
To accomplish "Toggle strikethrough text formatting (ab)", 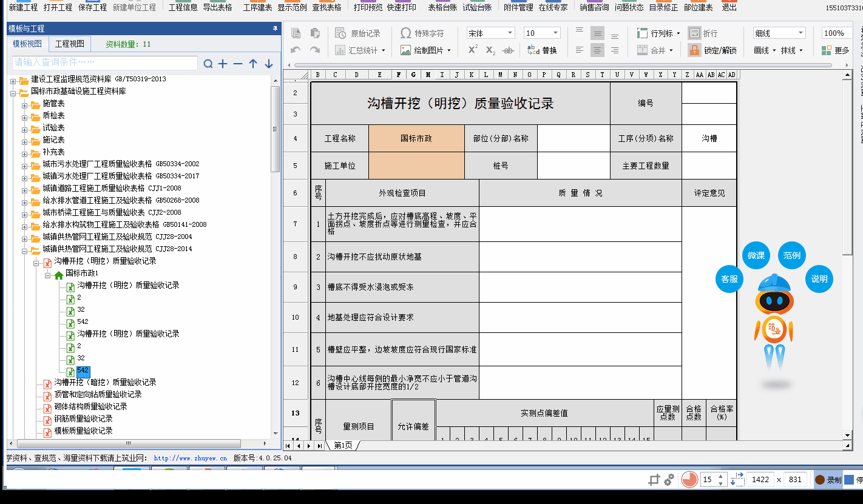I will (509, 50).
